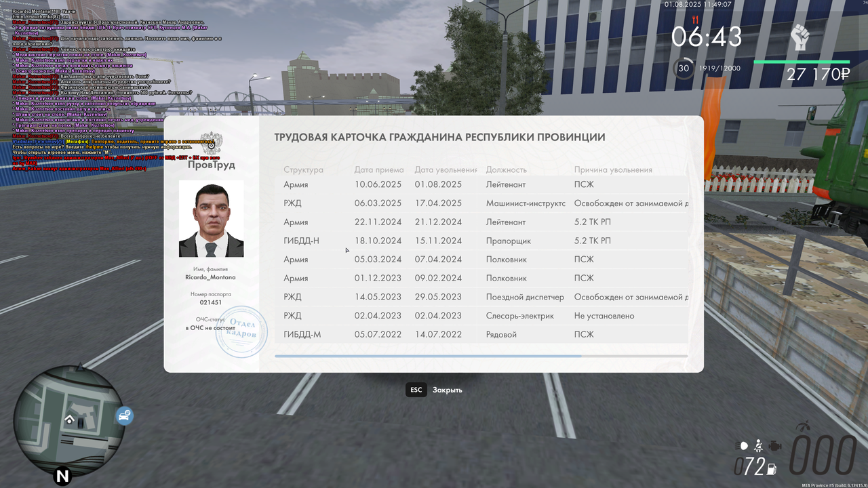Click the 1919/12000 experience counter
The width and height of the screenshot is (868, 488).
click(x=719, y=68)
